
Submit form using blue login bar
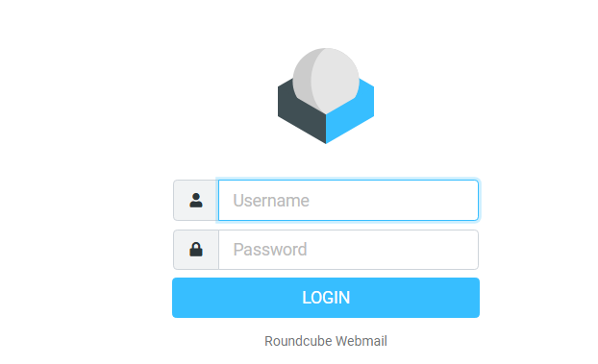[326, 298]
